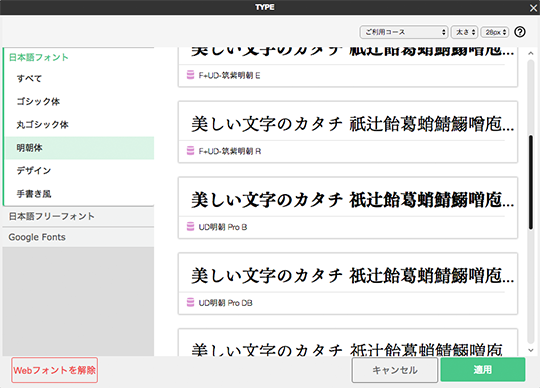Open the ご利用コース dropdown

[x=404, y=32]
